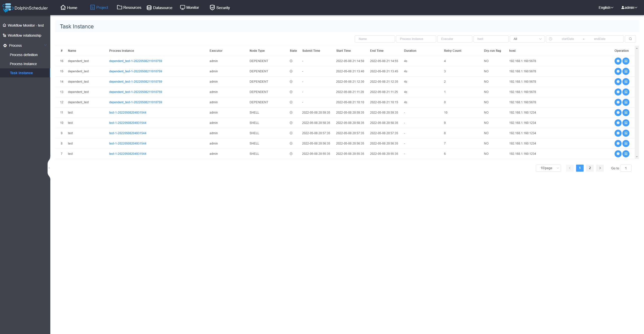Open the Datasource tab
The height and width of the screenshot is (334, 644).
tap(159, 8)
